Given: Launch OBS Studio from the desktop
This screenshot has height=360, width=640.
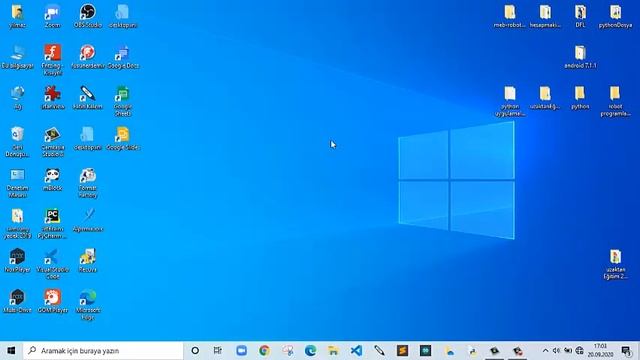Looking at the screenshot, I should point(87,16).
